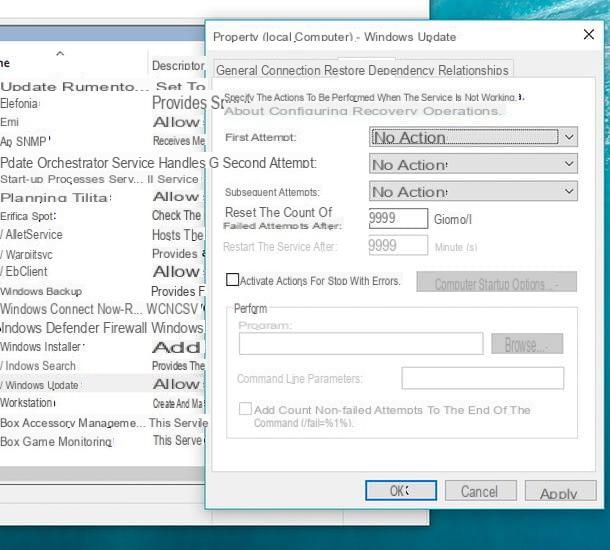
Task: Select the Indows Defender Firewall service
Action: click(x=102, y=328)
